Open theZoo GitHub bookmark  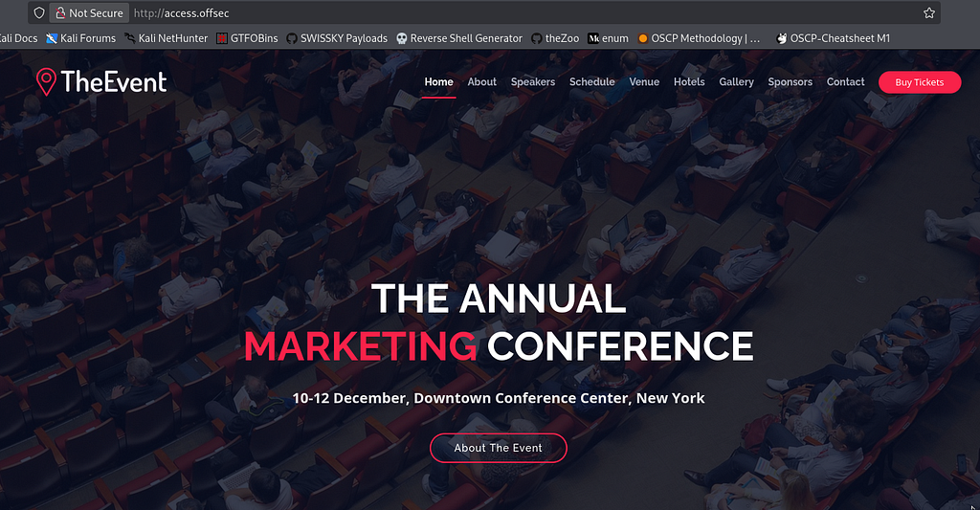pyautogui.click(x=555, y=38)
